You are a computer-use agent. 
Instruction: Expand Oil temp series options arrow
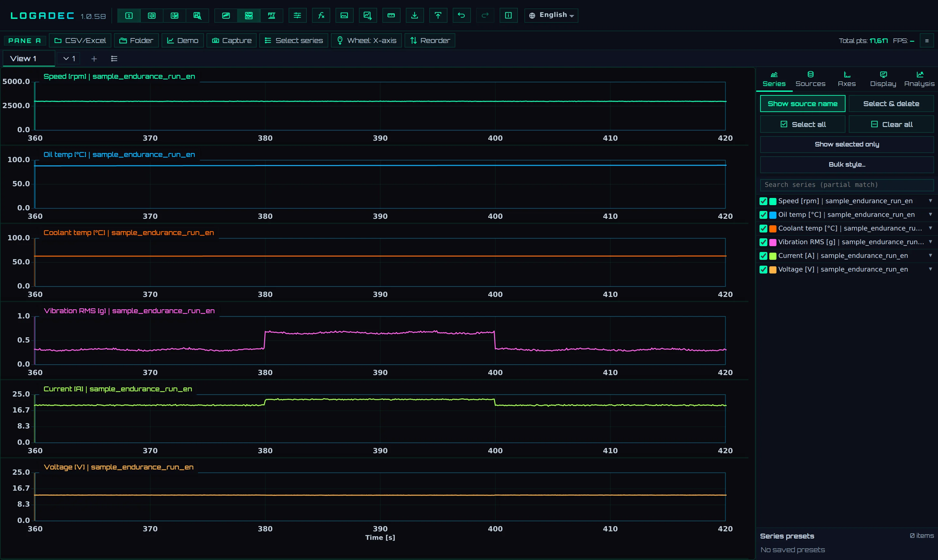pos(931,214)
